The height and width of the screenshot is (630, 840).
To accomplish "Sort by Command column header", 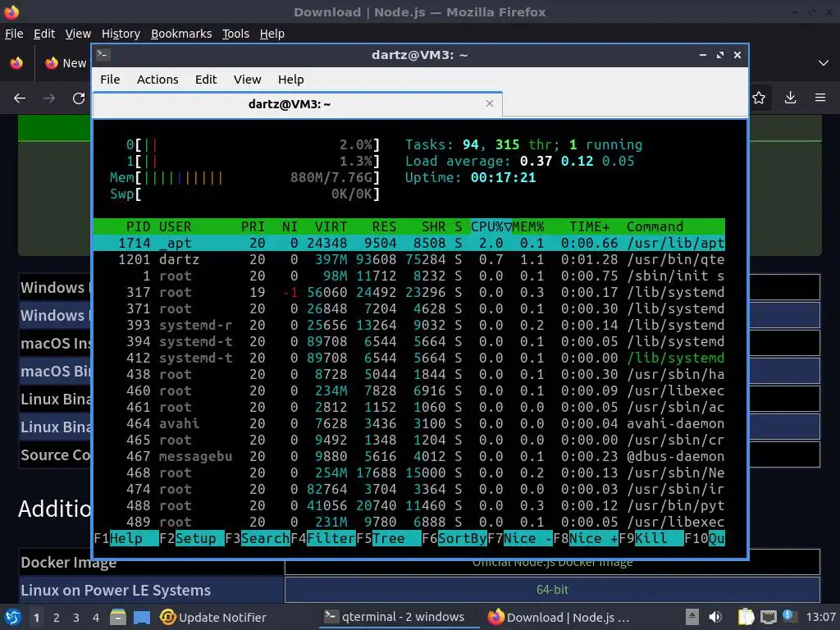I will [655, 226].
